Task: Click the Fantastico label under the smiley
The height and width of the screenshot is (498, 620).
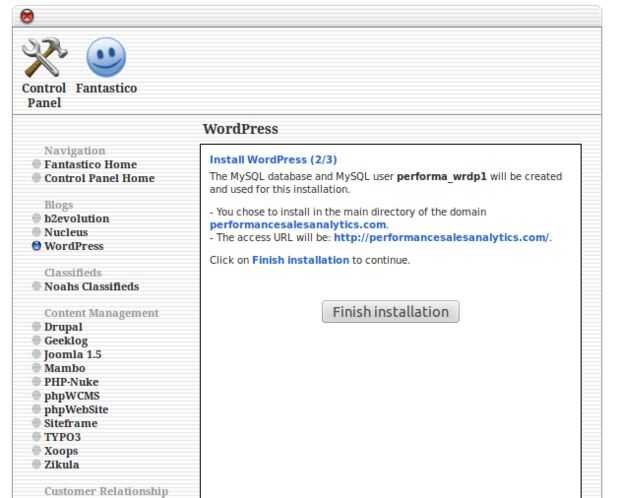Action: click(106, 88)
